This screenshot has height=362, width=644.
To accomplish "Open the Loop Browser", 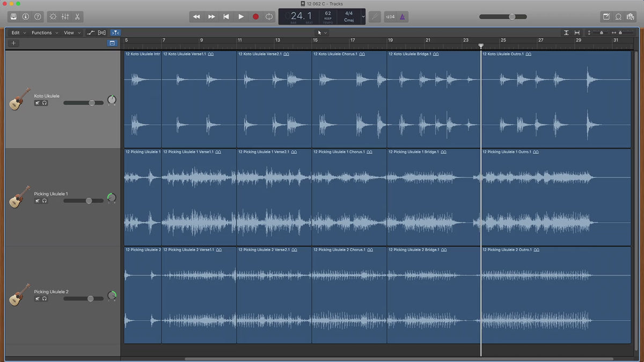I will [x=618, y=17].
